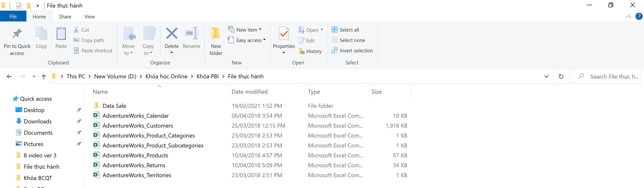Click the forward navigation arrow

(x=23, y=77)
